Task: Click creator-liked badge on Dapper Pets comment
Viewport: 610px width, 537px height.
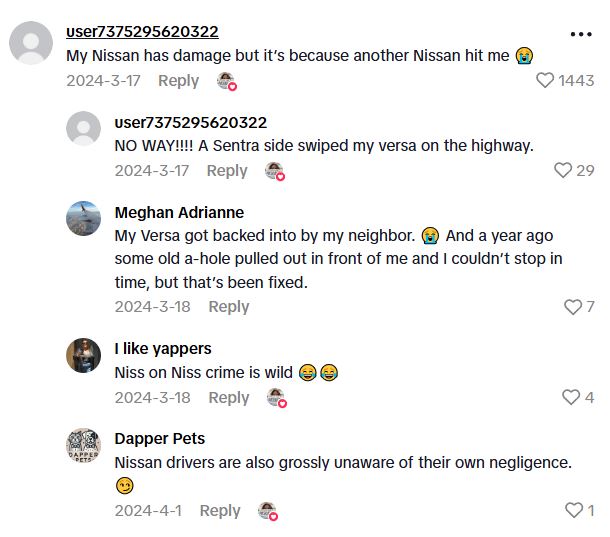Action: pos(267,511)
